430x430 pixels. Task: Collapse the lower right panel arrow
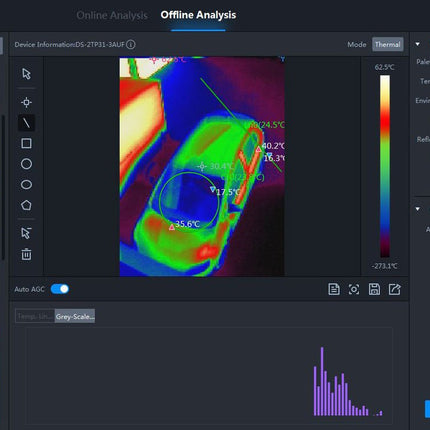(417, 209)
